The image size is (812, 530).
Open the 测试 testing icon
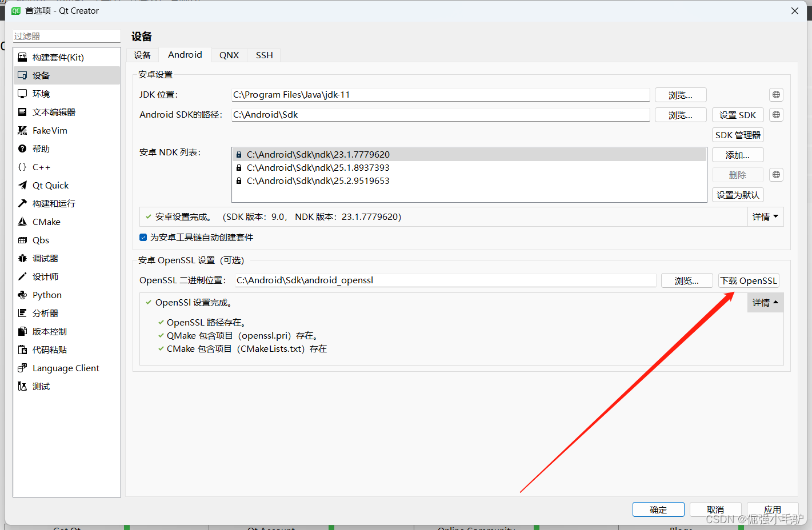pos(22,386)
